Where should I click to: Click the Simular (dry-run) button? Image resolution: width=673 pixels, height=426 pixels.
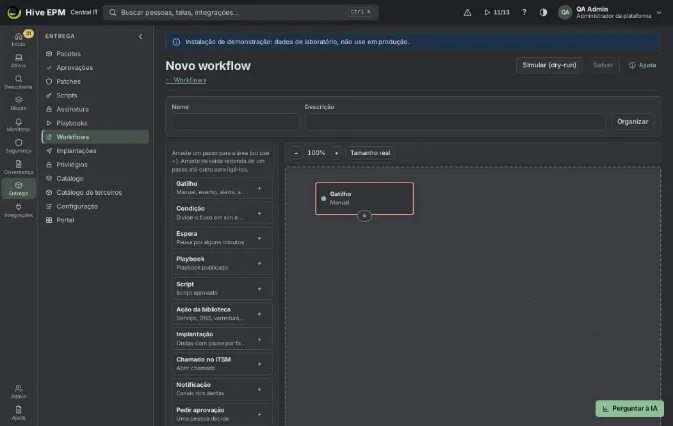click(x=549, y=65)
